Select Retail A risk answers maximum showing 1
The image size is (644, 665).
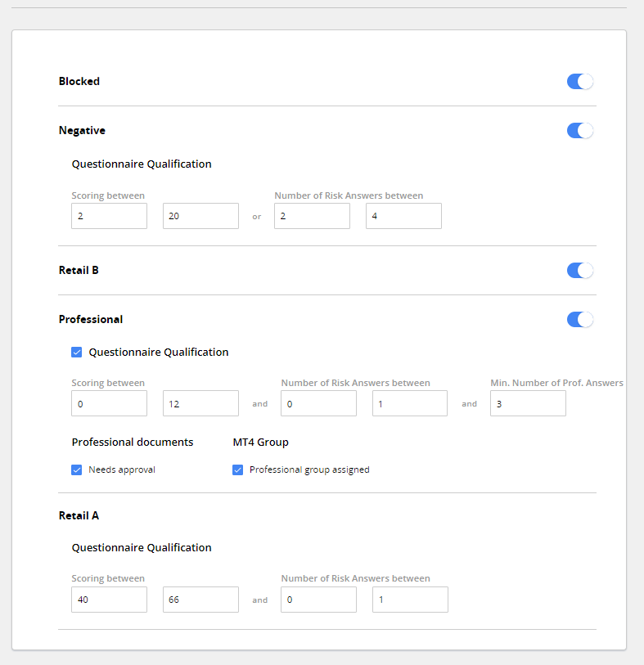[409, 599]
